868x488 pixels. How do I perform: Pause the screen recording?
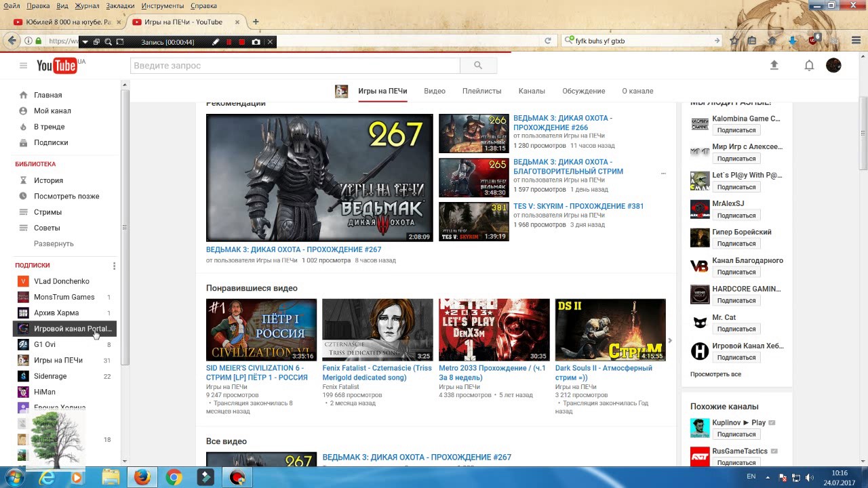(229, 42)
